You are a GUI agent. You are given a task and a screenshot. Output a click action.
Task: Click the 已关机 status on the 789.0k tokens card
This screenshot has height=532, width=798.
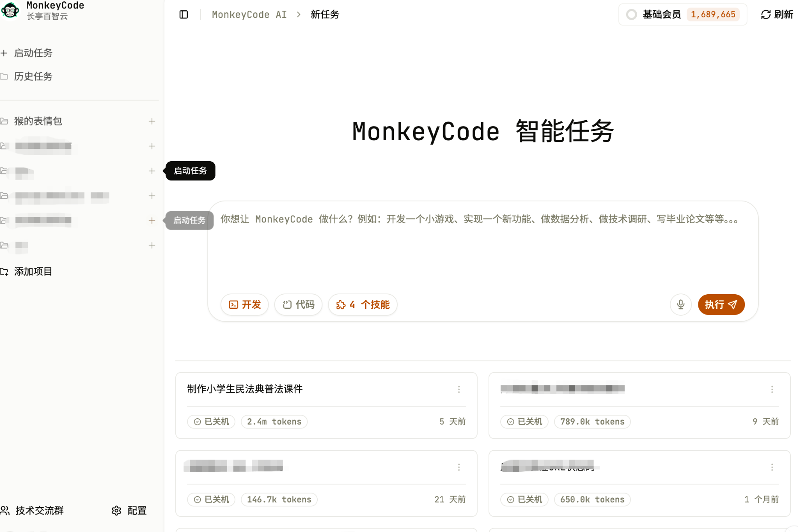pyautogui.click(x=524, y=422)
